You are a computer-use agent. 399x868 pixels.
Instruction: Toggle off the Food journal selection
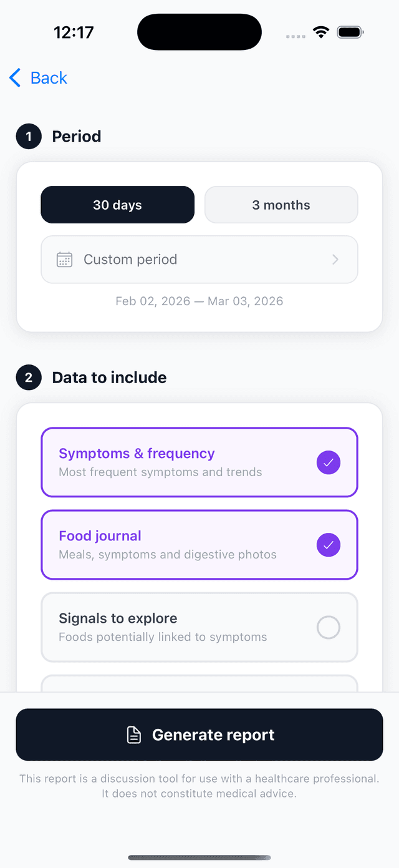pos(328,545)
